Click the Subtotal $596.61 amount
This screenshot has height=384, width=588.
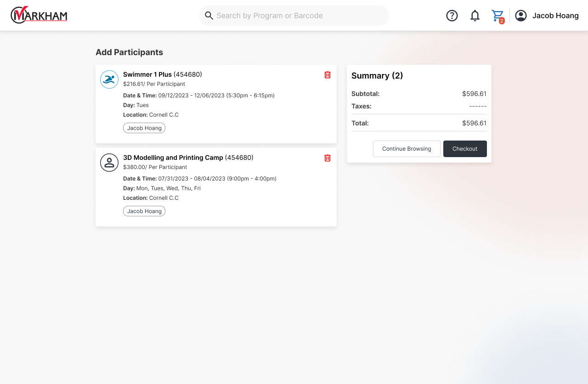click(x=474, y=94)
